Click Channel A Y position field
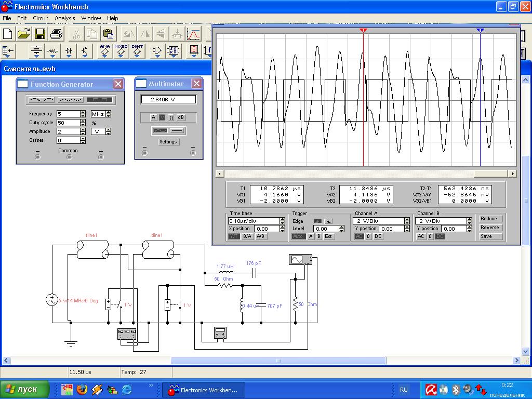The image size is (532, 399). coord(391,229)
